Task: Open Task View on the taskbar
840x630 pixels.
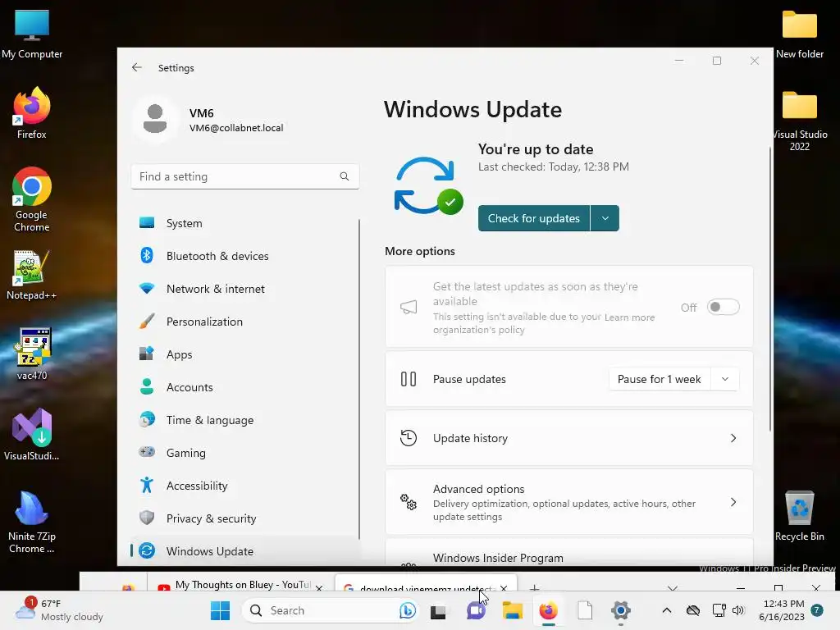Action: pyautogui.click(x=438, y=610)
